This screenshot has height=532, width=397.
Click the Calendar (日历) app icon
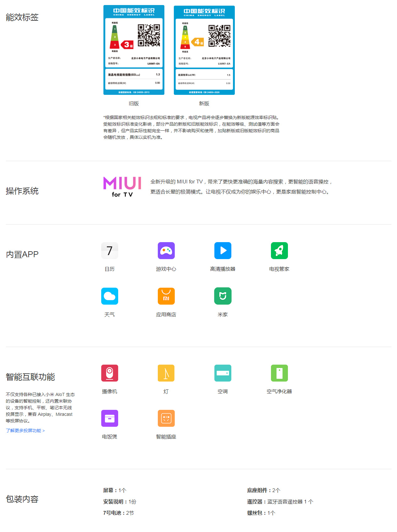tap(109, 251)
